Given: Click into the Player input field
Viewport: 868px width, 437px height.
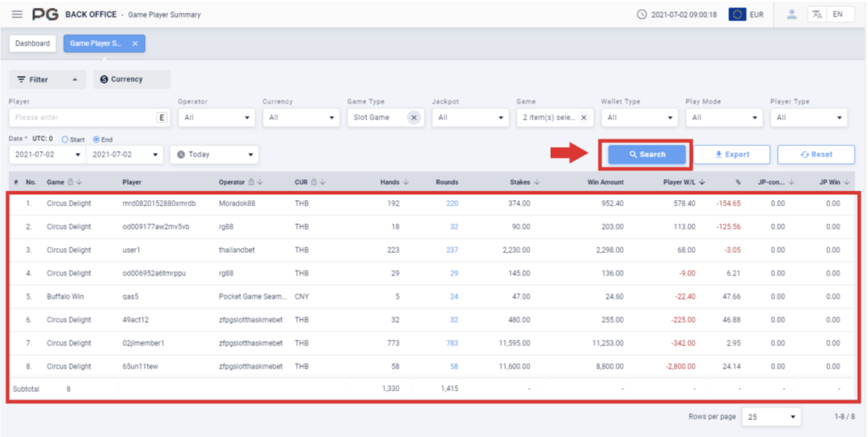Looking at the screenshot, I should click(x=83, y=117).
